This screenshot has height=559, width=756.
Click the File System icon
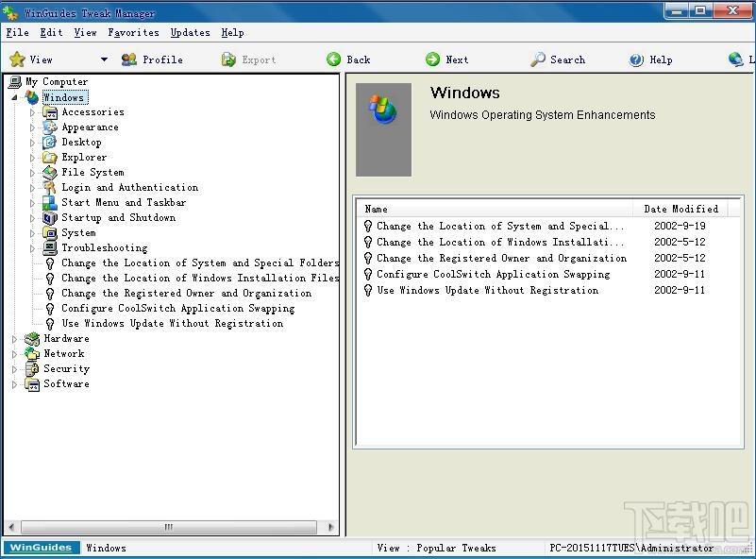(x=50, y=173)
